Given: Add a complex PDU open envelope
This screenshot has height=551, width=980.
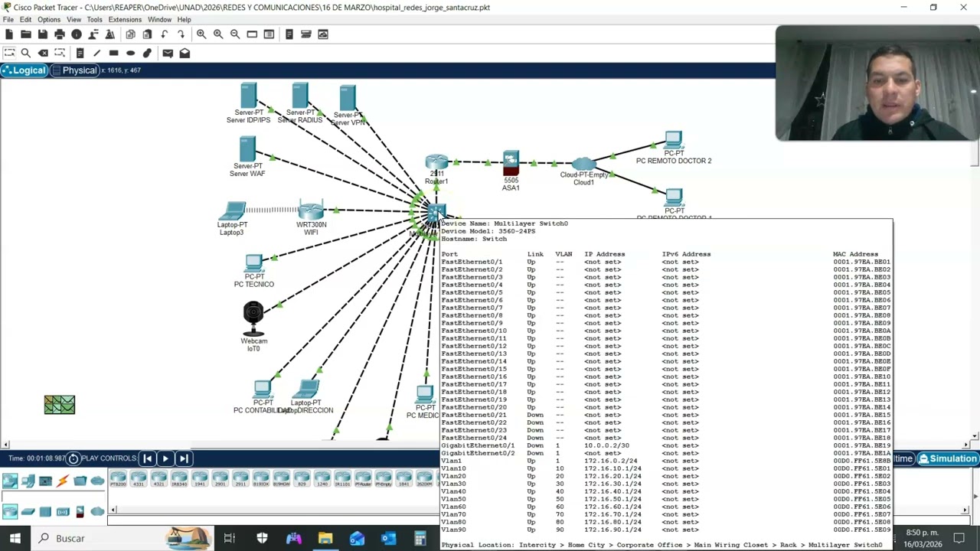Looking at the screenshot, I should pos(185,53).
